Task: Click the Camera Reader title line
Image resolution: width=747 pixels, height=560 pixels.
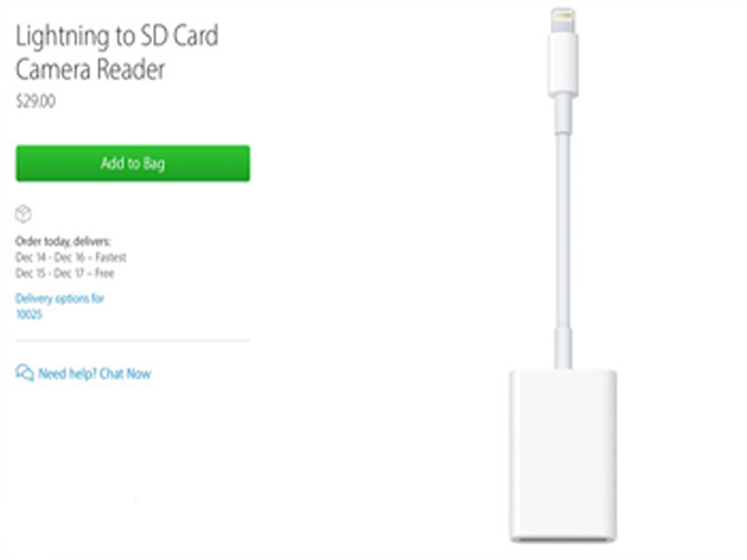Action: pyautogui.click(x=90, y=69)
